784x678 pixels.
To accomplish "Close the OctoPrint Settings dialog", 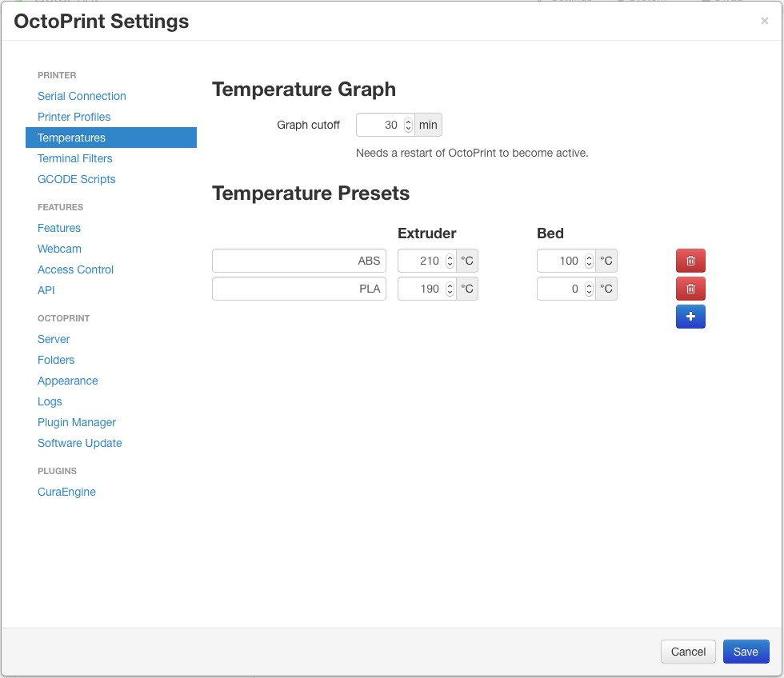I will (765, 21).
